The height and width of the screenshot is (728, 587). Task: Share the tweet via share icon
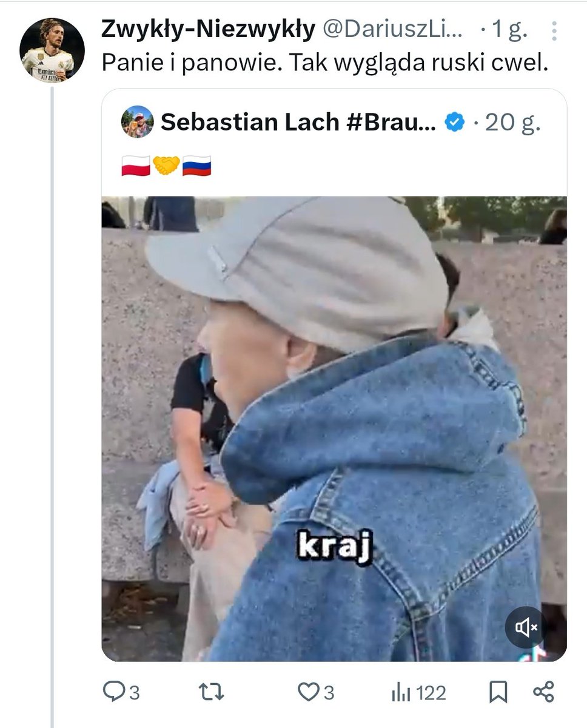(x=543, y=692)
